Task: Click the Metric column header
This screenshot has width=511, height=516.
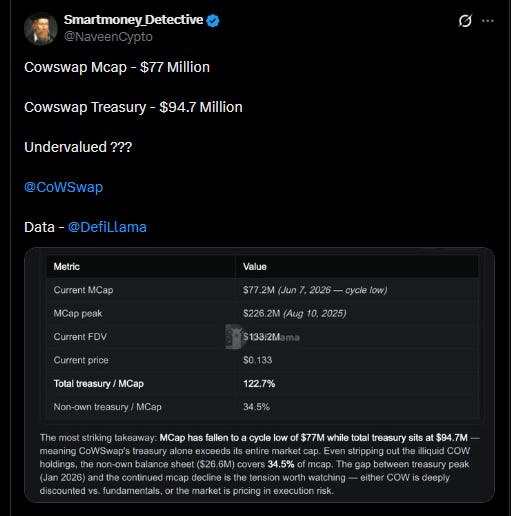Action: 67,267
